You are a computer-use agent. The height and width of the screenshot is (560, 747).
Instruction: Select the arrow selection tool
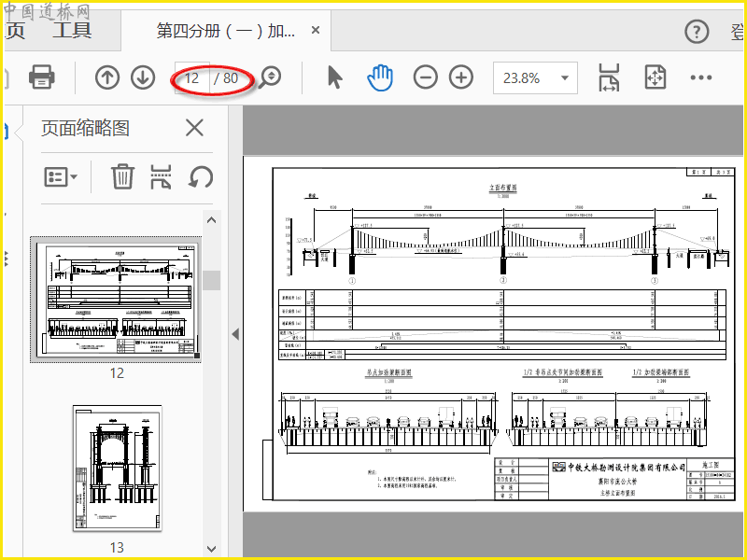point(335,77)
